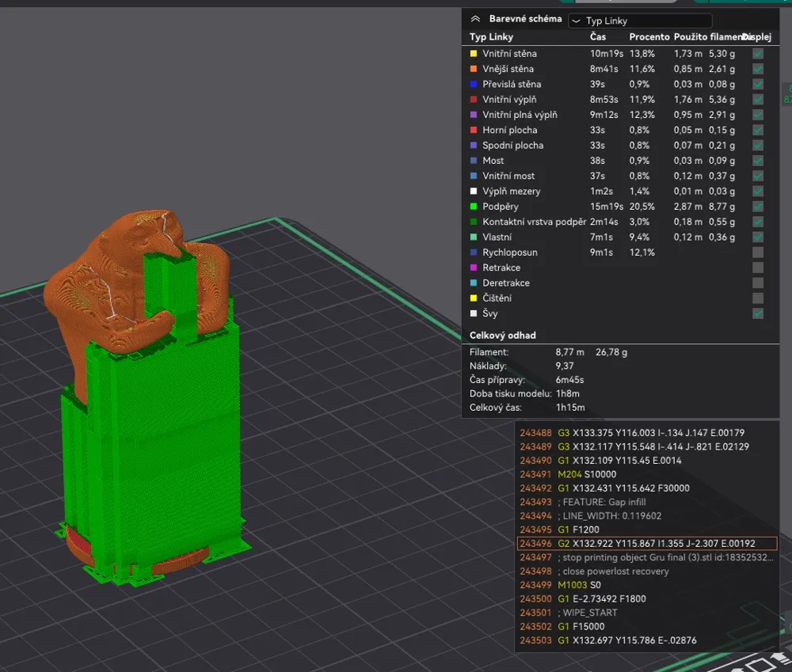Image resolution: width=792 pixels, height=672 pixels.
Task: Collapse the Barevné schéma panel
Action: (x=475, y=19)
